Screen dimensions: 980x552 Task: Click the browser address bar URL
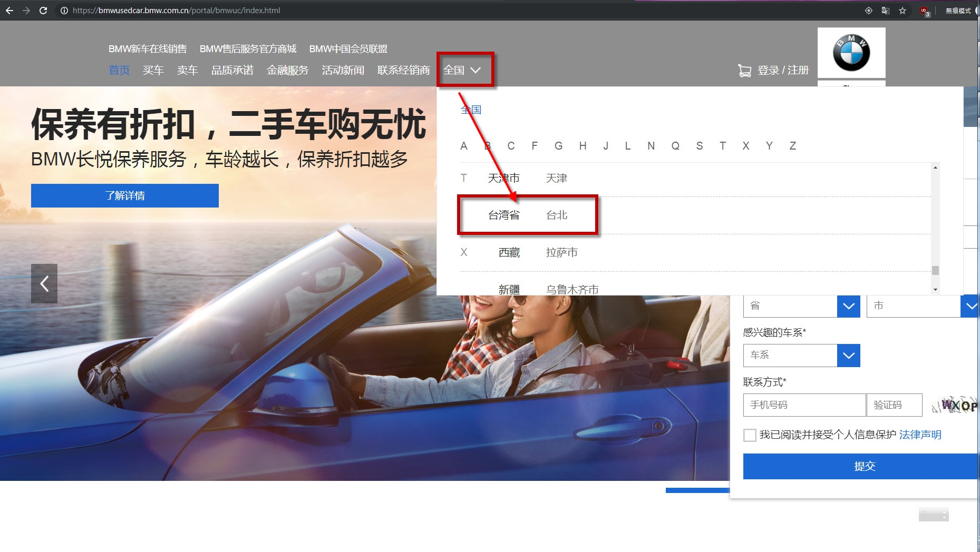(177, 11)
